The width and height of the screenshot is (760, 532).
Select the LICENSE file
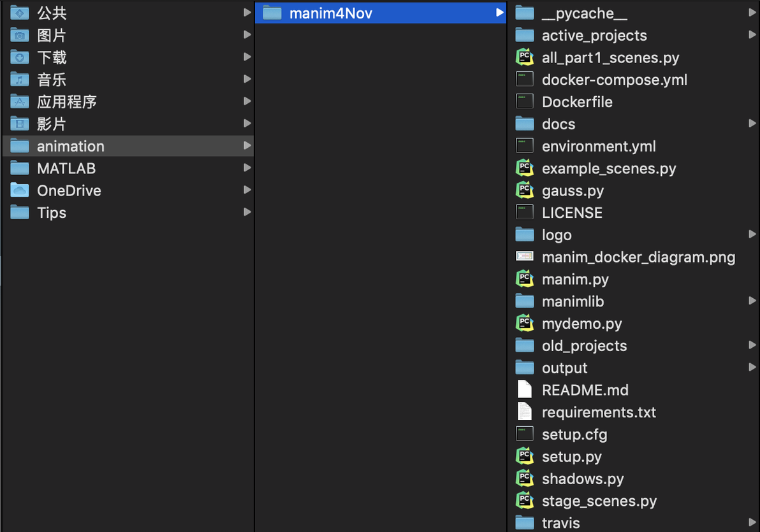point(571,213)
